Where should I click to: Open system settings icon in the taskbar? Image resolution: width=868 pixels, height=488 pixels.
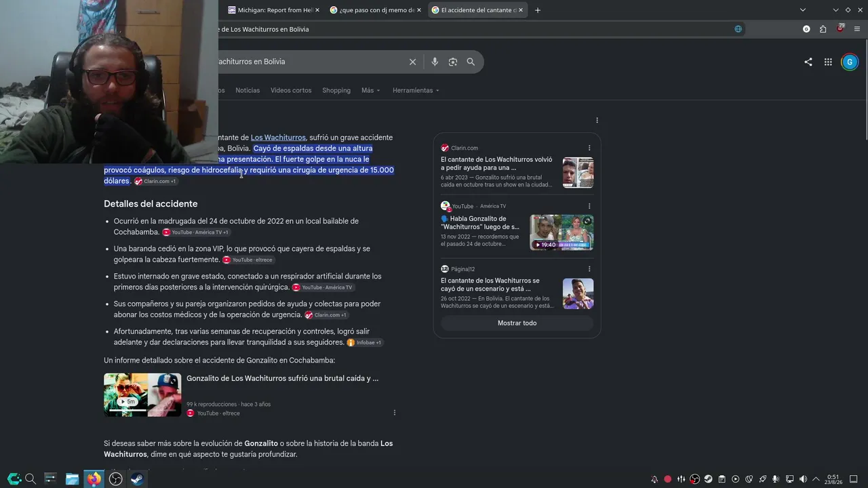pyautogui.click(x=50, y=479)
